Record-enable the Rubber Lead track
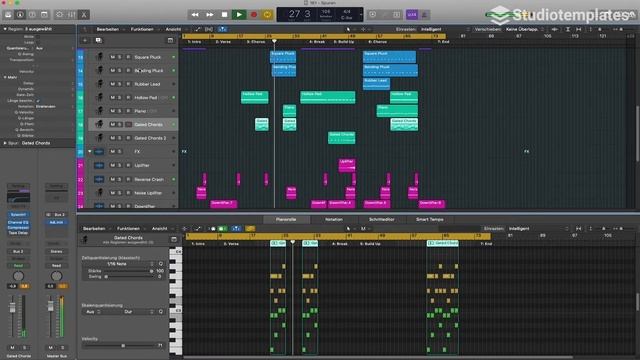 point(128,84)
